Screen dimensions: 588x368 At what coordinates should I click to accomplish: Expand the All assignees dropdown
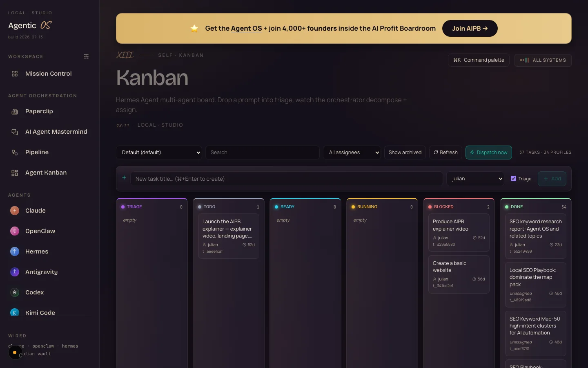(352, 153)
